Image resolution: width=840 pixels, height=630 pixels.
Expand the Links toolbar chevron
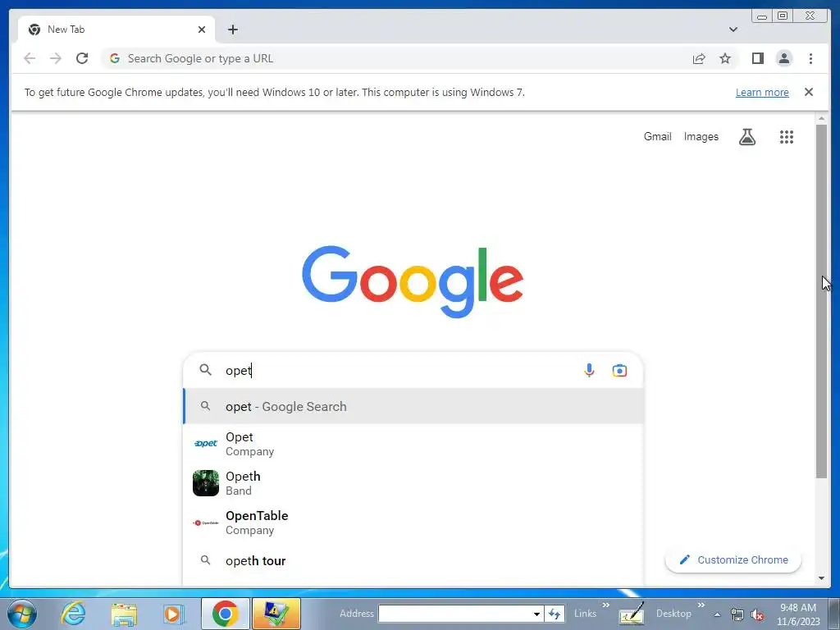point(606,605)
